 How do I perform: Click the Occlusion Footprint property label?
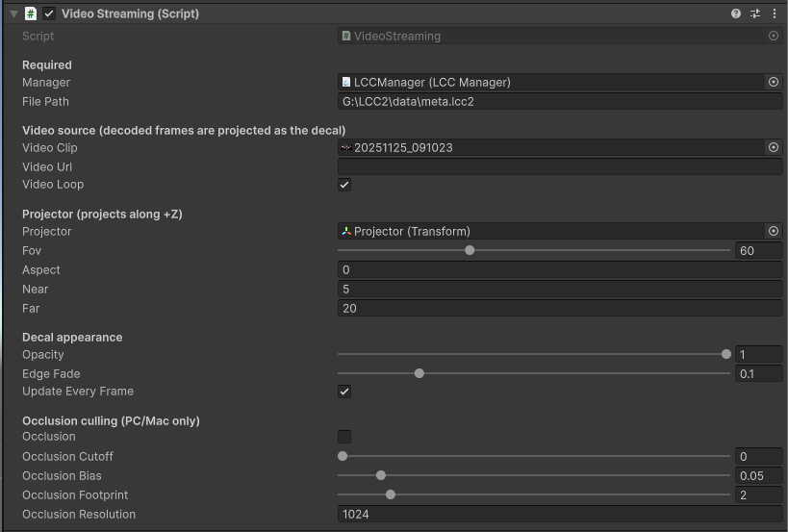pyautogui.click(x=75, y=494)
